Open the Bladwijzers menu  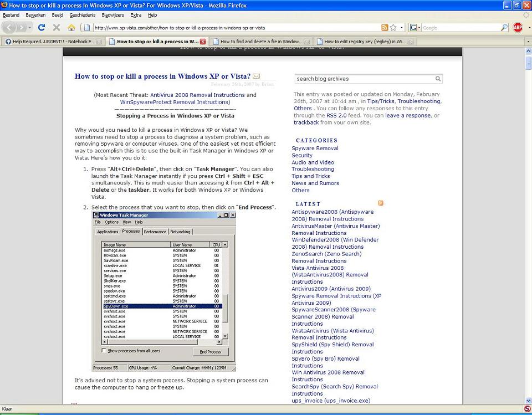click(113, 15)
